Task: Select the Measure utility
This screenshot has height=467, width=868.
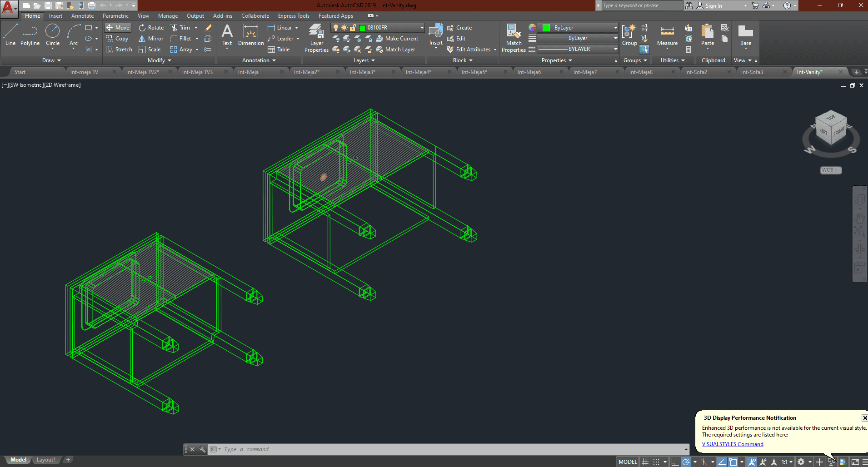Action: click(667, 35)
